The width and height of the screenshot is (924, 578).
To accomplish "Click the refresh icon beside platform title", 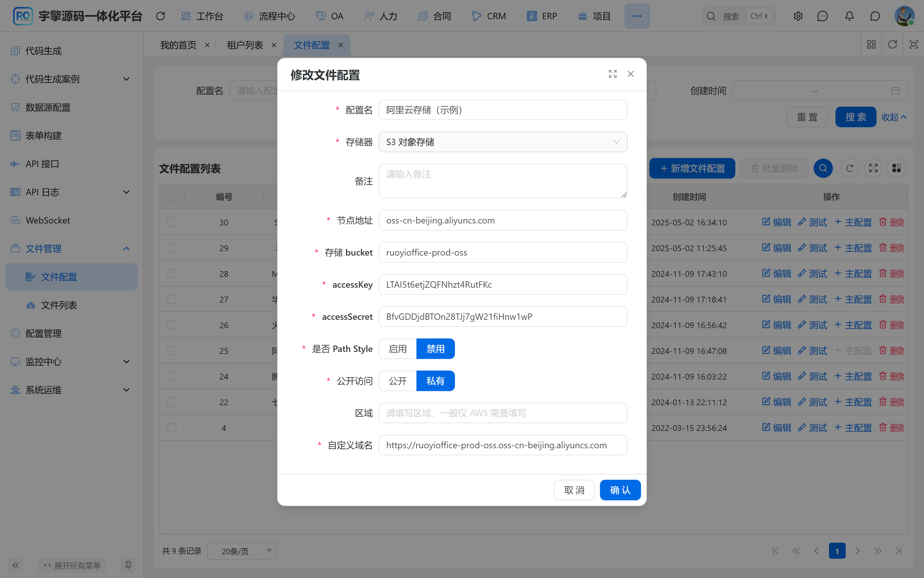I will 160,16.
